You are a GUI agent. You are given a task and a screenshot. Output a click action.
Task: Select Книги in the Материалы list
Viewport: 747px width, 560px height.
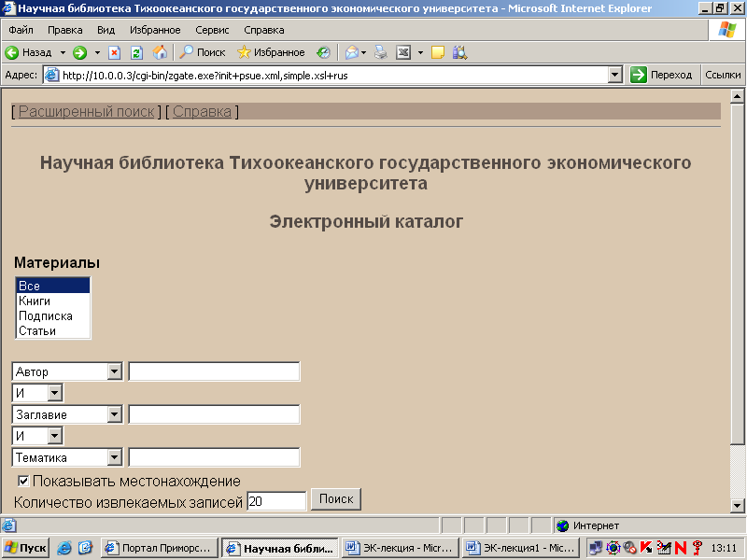click(52, 301)
